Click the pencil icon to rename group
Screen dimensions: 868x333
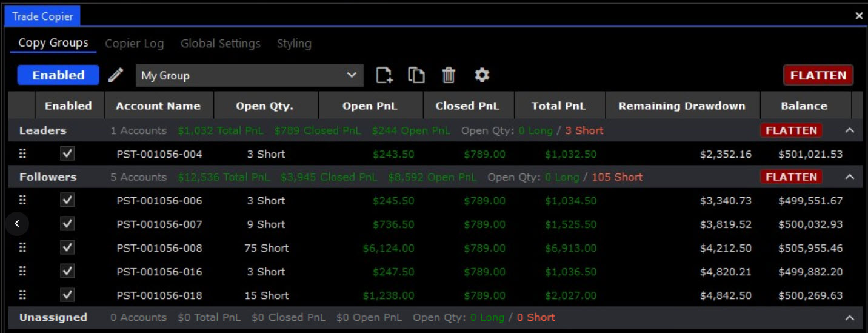116,75
